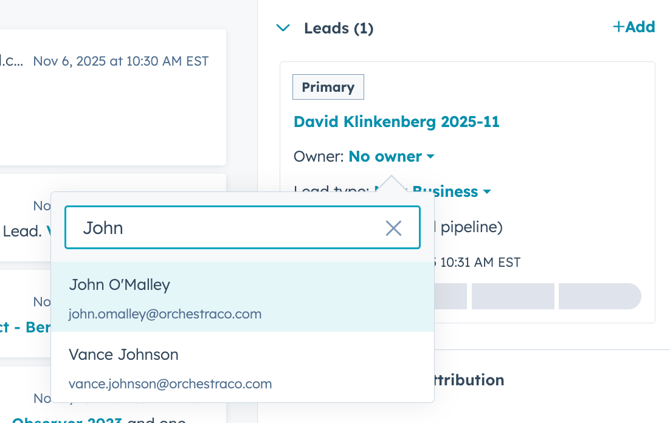Click the Primary badge
670x423 pixels.
tap(328, 87)
